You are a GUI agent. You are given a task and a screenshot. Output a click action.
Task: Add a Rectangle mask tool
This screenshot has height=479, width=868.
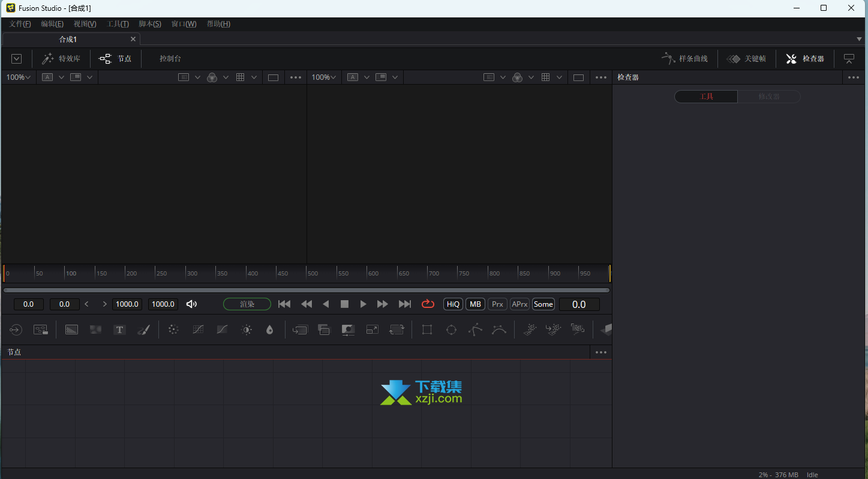(x=427, y=330)
